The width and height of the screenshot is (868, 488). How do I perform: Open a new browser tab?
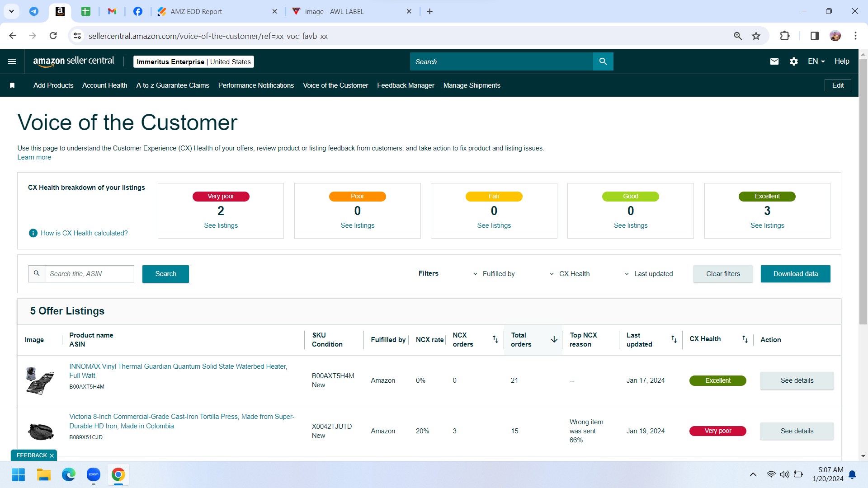point(429,11)
